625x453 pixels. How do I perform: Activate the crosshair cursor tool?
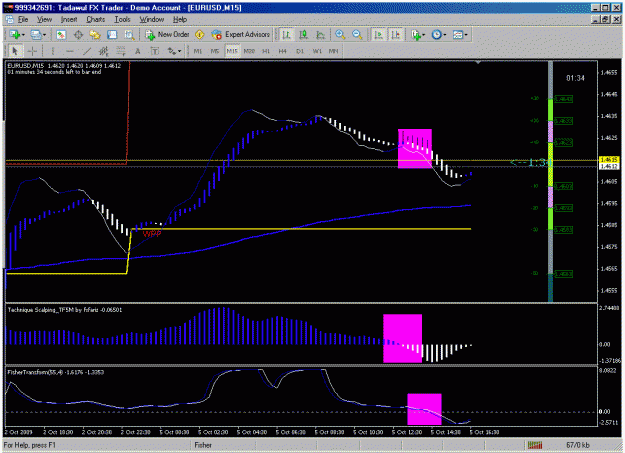32,51
